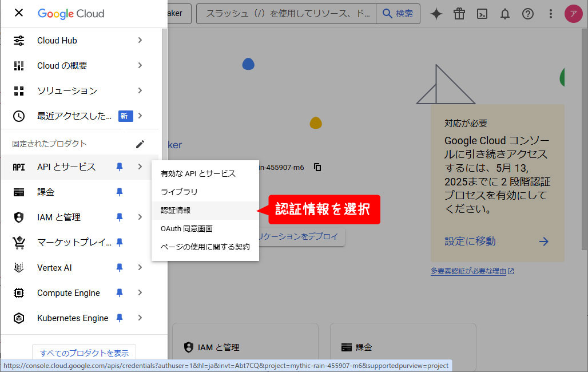This screenshot has width=588, height=372.
Task: Focus the resource search input field
Action: pos(286,14)
